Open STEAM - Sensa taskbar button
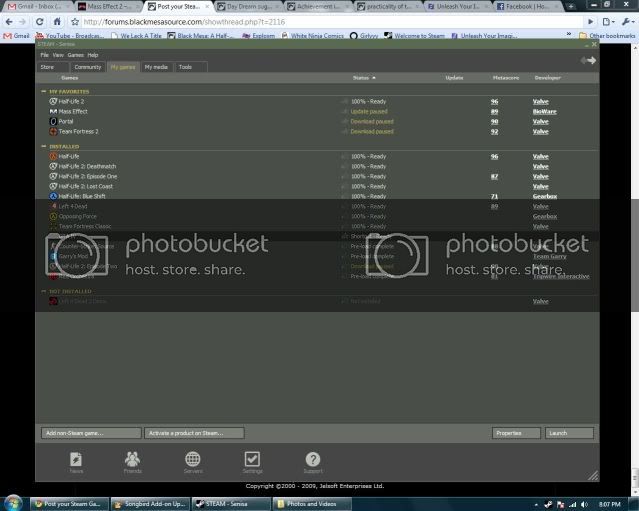This screenshot has width=639, height=511. pos(231,504)
